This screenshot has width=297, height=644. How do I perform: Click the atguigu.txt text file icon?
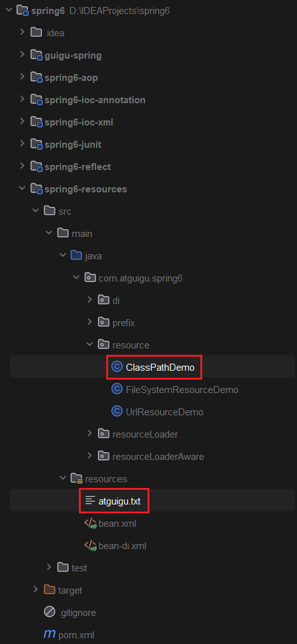(x=90, y=501)
